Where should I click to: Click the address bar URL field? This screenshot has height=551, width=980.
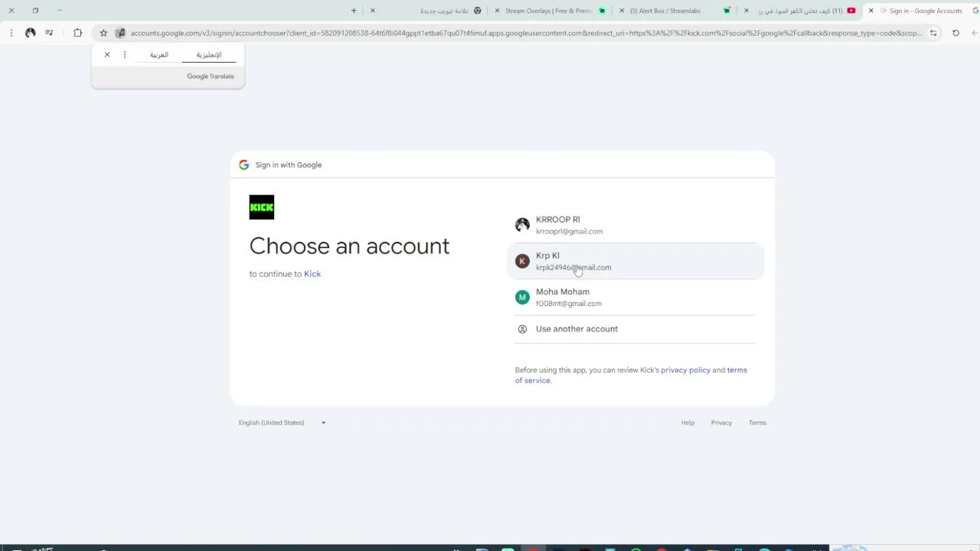point(526,33)
